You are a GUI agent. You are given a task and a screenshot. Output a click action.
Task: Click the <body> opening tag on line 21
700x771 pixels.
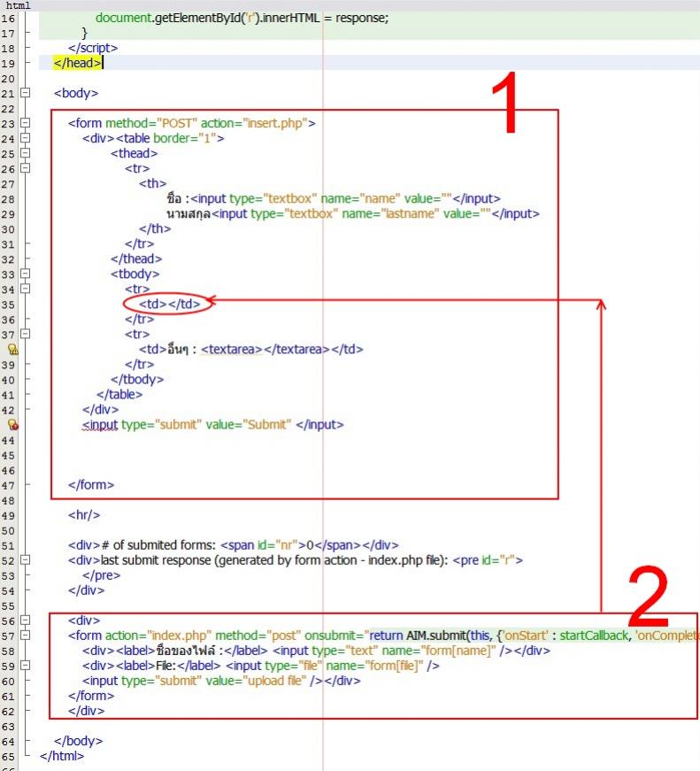point(76,93)
